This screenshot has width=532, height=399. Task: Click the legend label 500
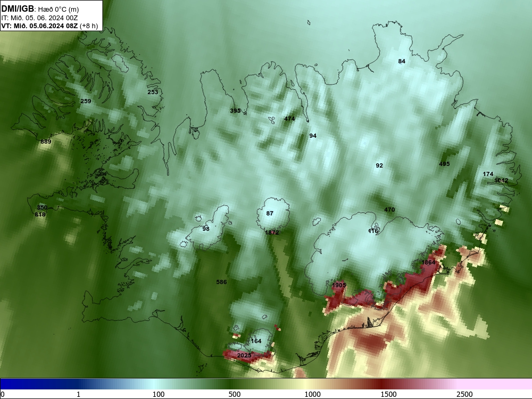[235, 394]
